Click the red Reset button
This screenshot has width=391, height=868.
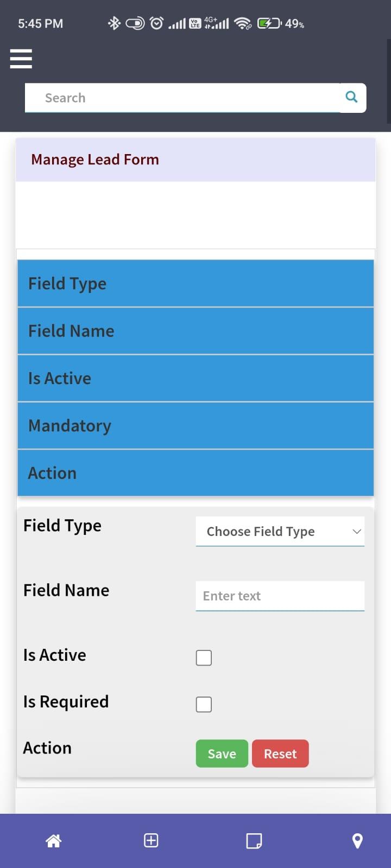click(280, 754)
